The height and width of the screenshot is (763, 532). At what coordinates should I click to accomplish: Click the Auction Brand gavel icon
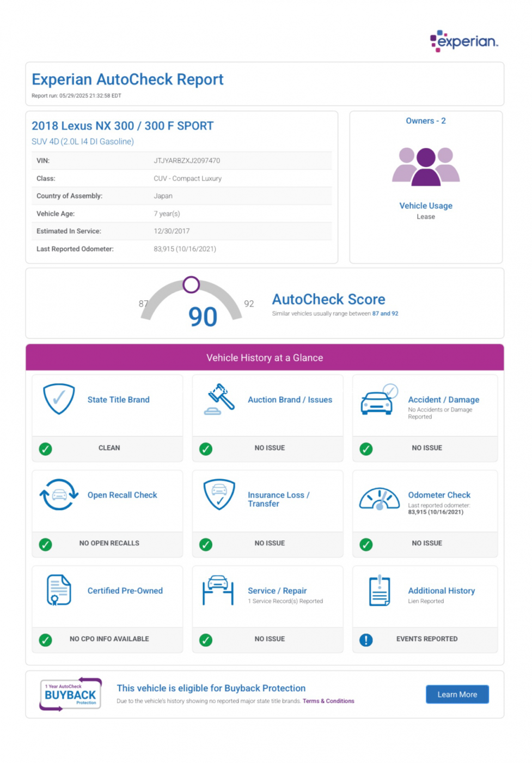pyautogui.click(x=219, y=399)
